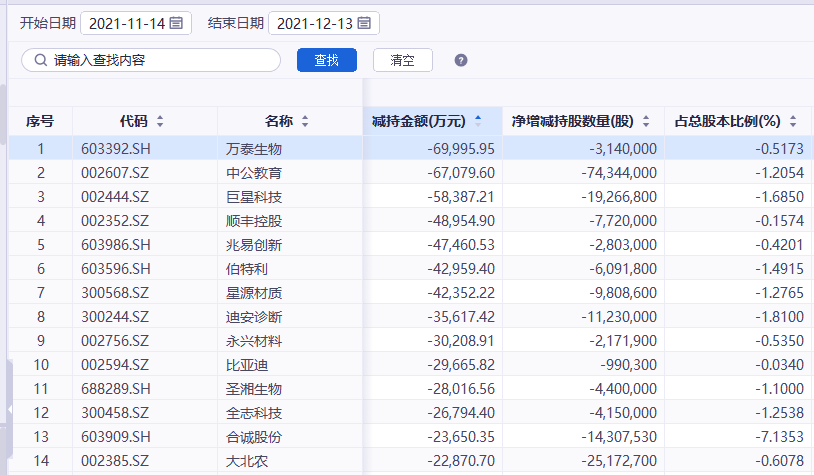Select stock code 002607.SZ

115,173
